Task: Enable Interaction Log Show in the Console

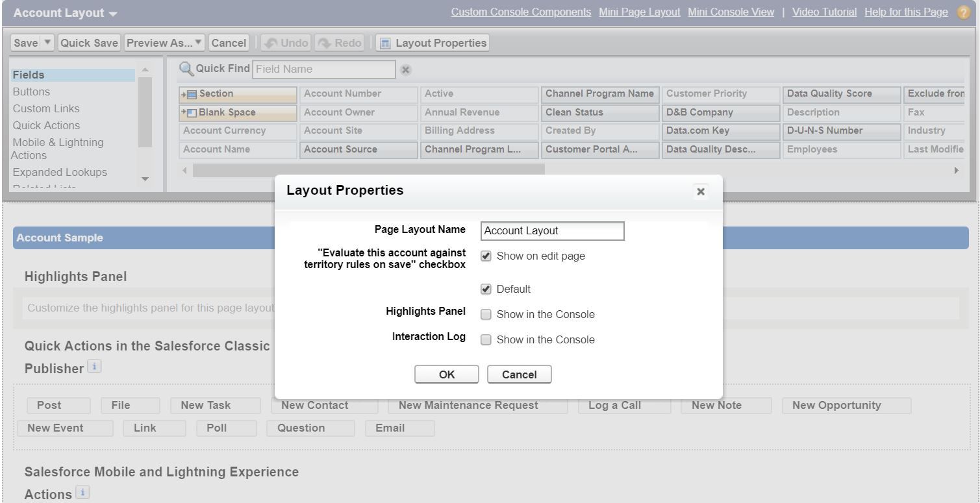Action: pyautogui.click(x=486, y=339)
